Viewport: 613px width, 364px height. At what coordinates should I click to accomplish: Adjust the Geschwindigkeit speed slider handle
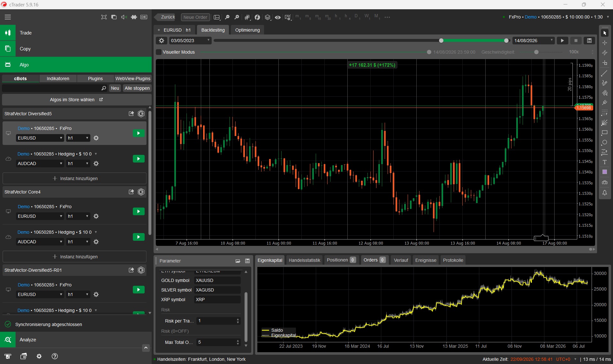tap(536, 52)
